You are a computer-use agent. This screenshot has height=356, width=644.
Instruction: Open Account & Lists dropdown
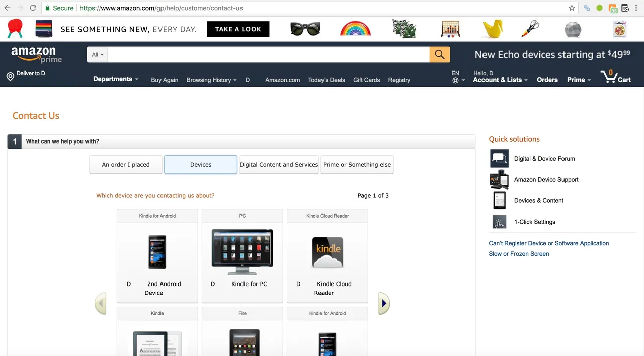[500, 80]
